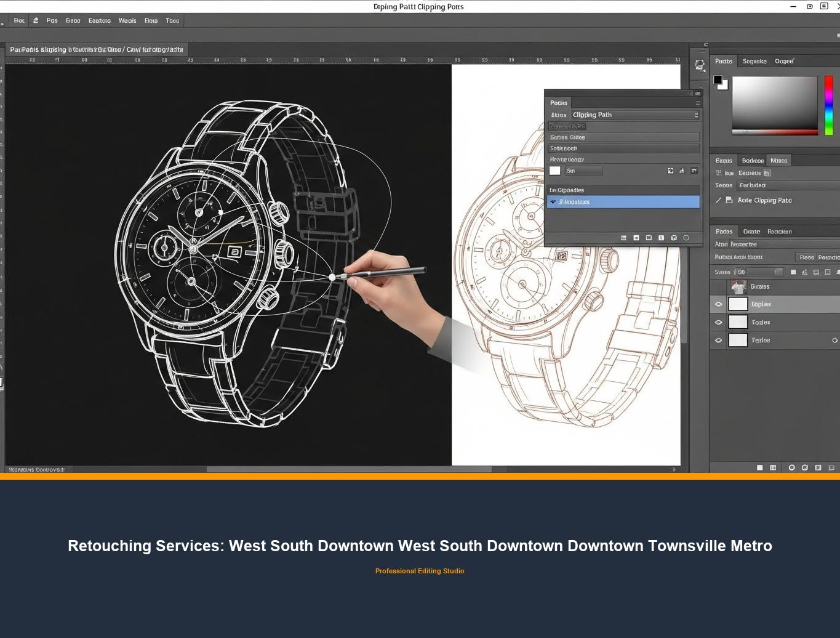Click the Ploss button in layers panel
The height and width of the screenshot is (638, 840).
[807, 257]
